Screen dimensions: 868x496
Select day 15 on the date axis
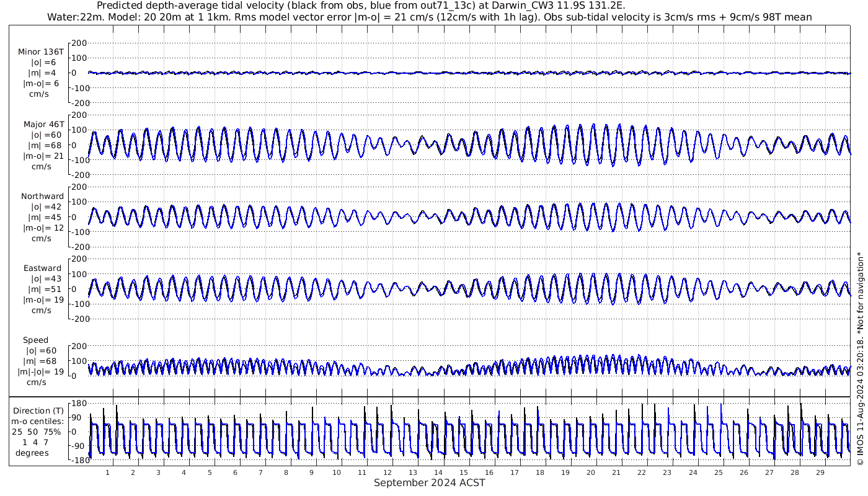pyautogui.click(x=464, y=472)
